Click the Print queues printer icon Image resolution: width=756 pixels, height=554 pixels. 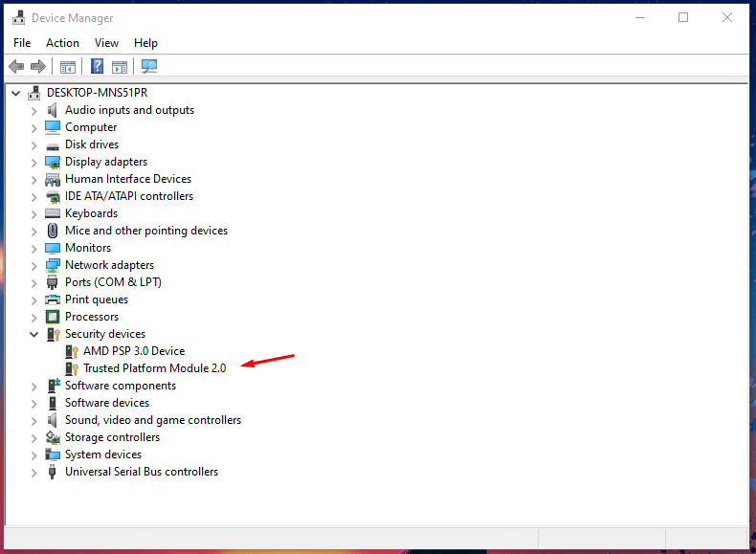coord(52,299)
